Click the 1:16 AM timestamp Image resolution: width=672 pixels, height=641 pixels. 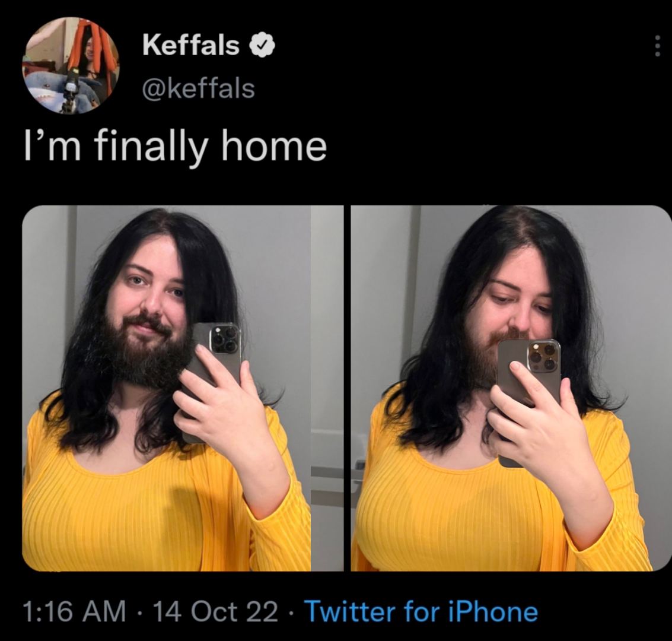coord(74,612)
